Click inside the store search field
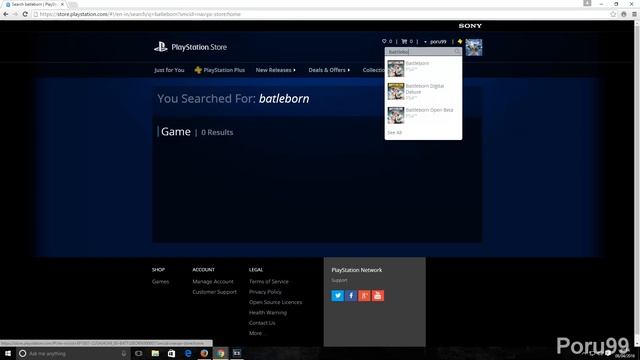 click(x=420, y=52)
